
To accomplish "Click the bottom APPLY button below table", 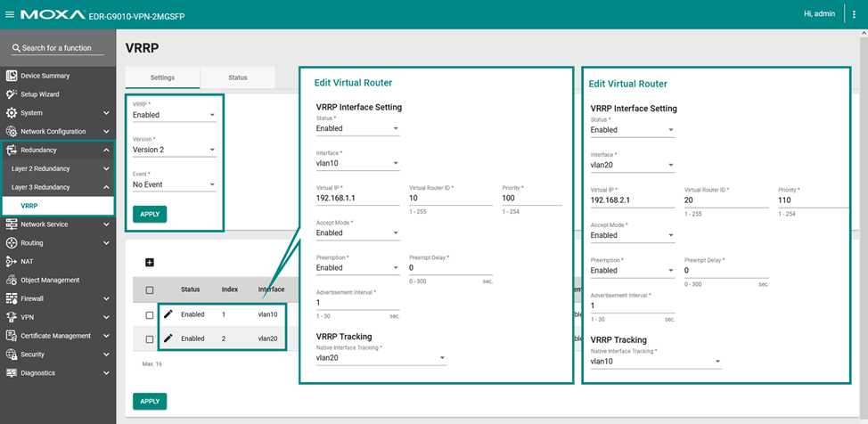I will 150,401.
